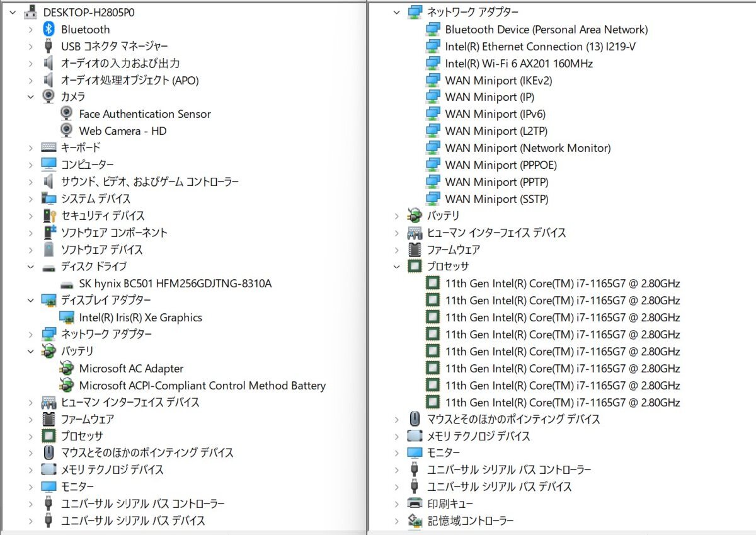Expand the right-pane モニター category

coord(396,452)
